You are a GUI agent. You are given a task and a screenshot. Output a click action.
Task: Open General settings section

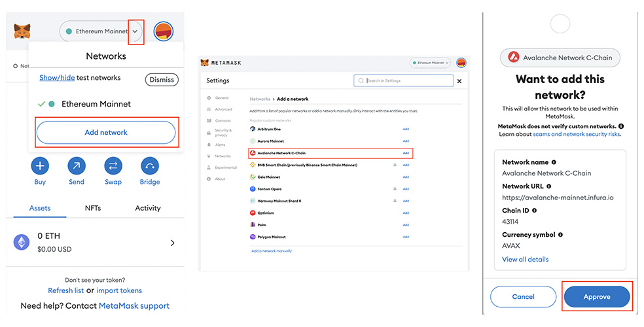pyautogui.click(x=218, y=98)
